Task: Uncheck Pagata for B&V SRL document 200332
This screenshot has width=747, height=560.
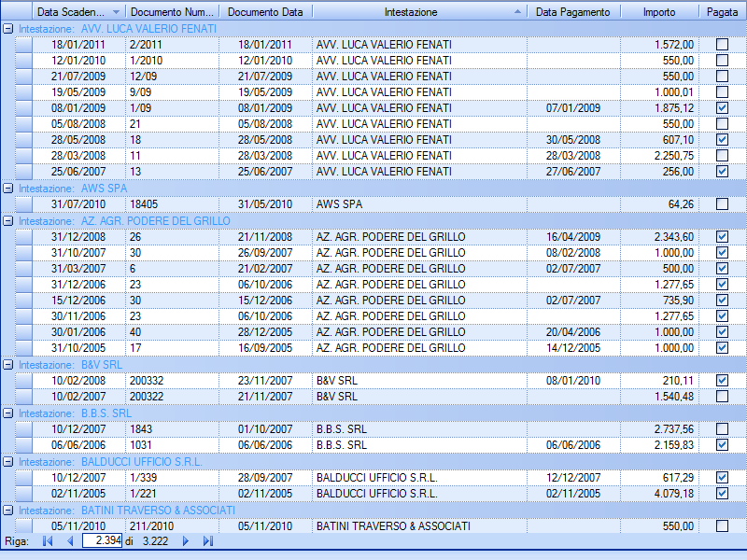Action: point(722,381)
